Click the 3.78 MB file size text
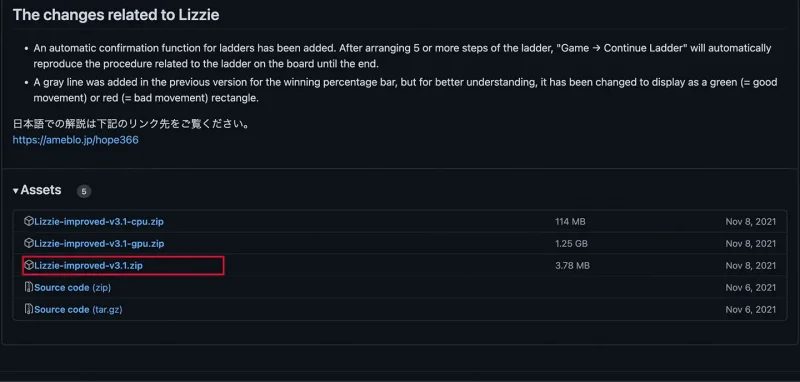The width and height of the screenshot is (800, 382). pyautogui.click(x=572, y=265)
